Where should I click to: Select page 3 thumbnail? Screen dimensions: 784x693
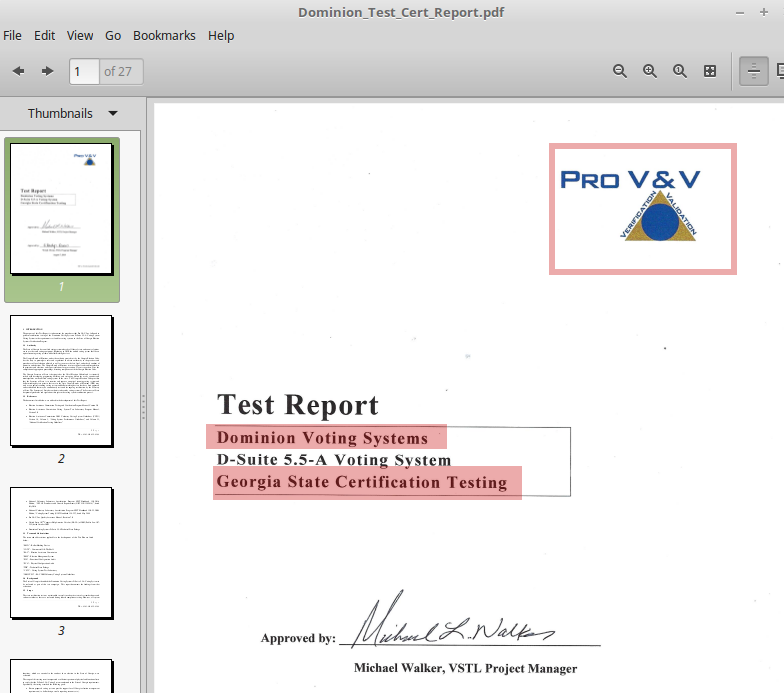62,553
